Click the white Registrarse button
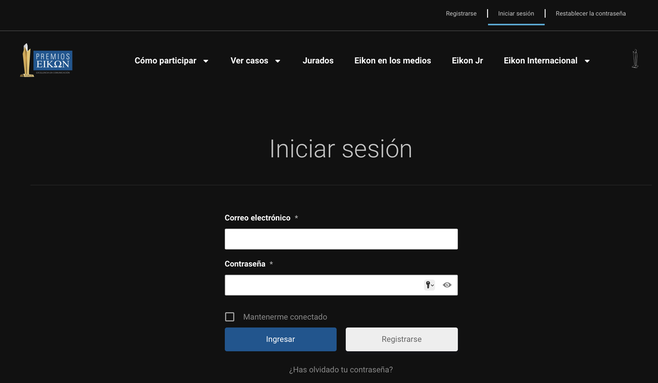The image size is (658, 383). 402,339
